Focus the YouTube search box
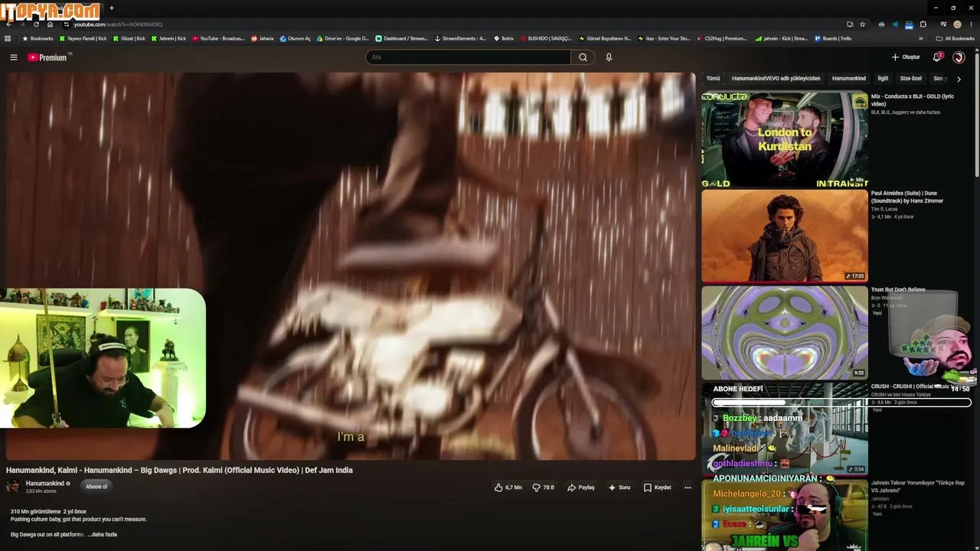The image size is (980, 551). point(469,57)
